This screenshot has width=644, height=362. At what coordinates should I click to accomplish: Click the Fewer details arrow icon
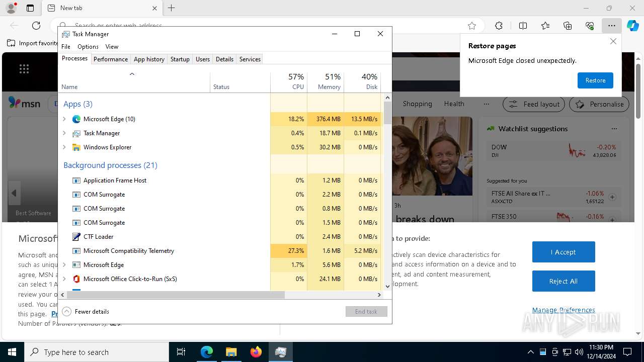(x=67, y=312)
